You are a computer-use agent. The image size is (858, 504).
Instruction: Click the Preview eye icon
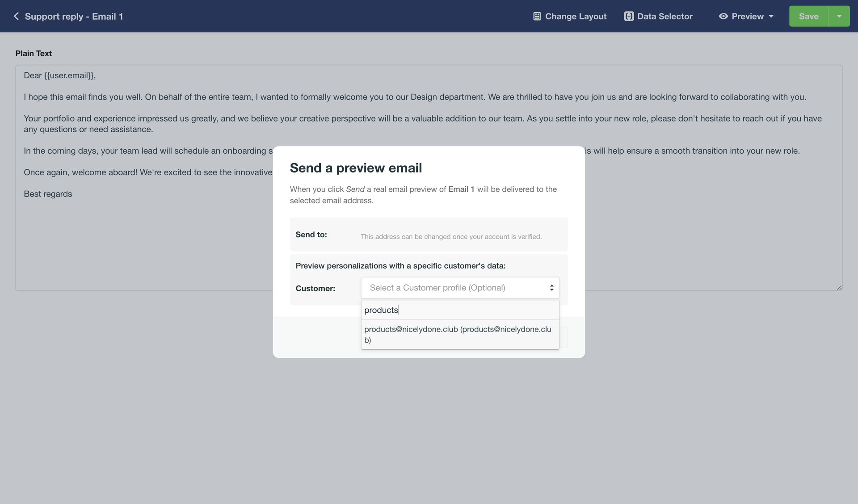(723, 16)
